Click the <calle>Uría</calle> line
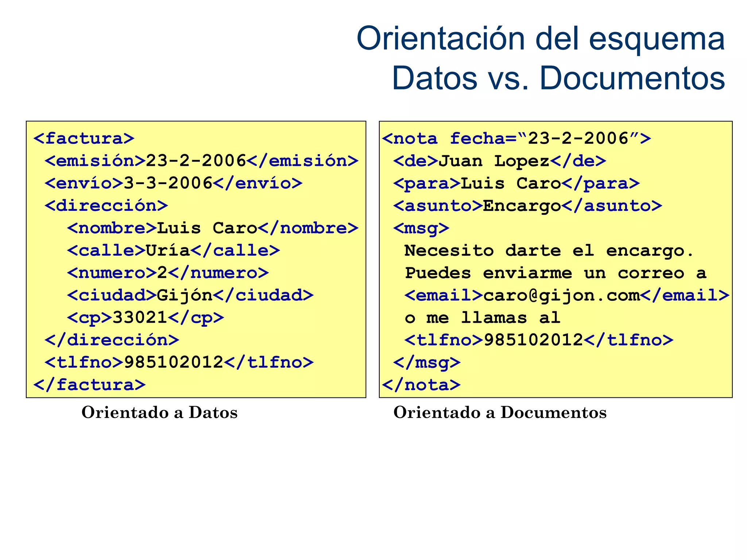747x560 pixels. point(174,250)
